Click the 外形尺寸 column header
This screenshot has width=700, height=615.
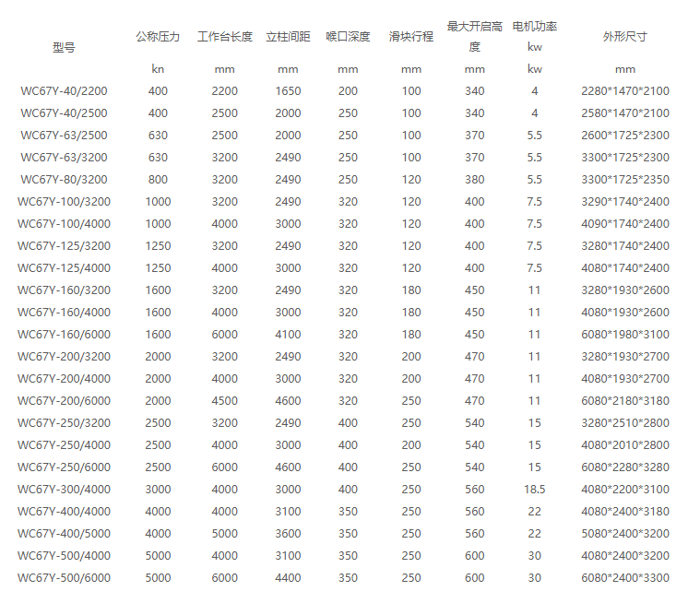pos(624,37)
